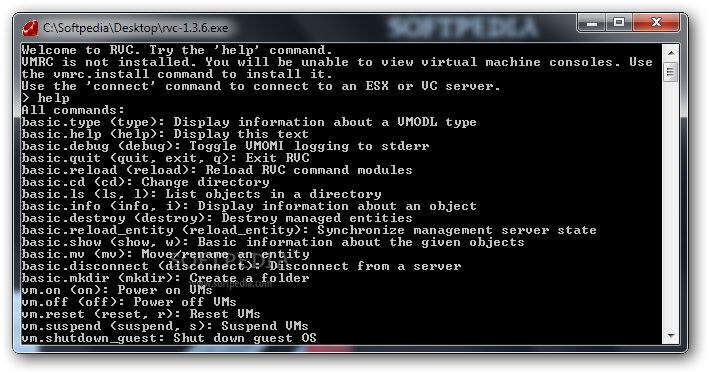The image size is (709, 374).
Task: Click the 'basic.show (show, w)' line
Action: pos(273,242)
